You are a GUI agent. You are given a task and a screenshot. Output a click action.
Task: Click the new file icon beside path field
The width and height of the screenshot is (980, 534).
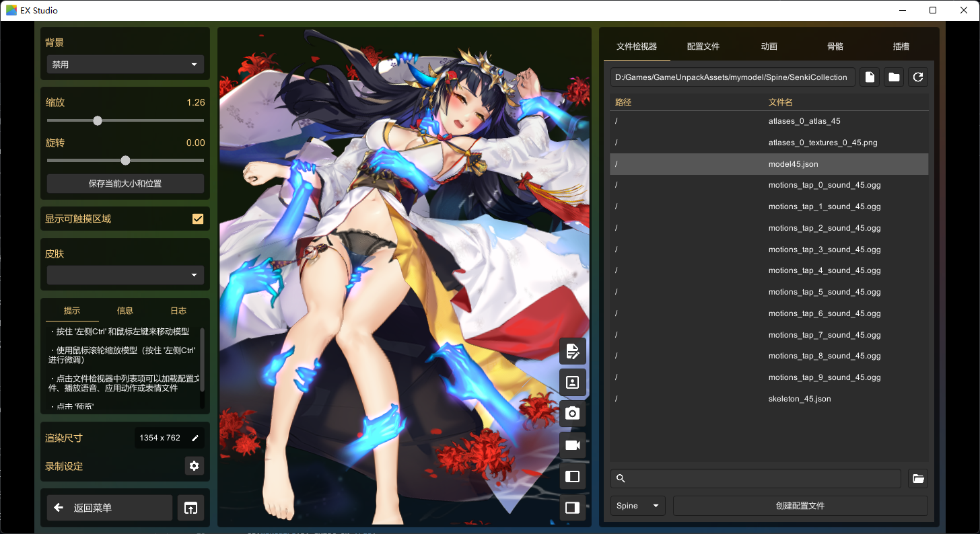point(870,77)
